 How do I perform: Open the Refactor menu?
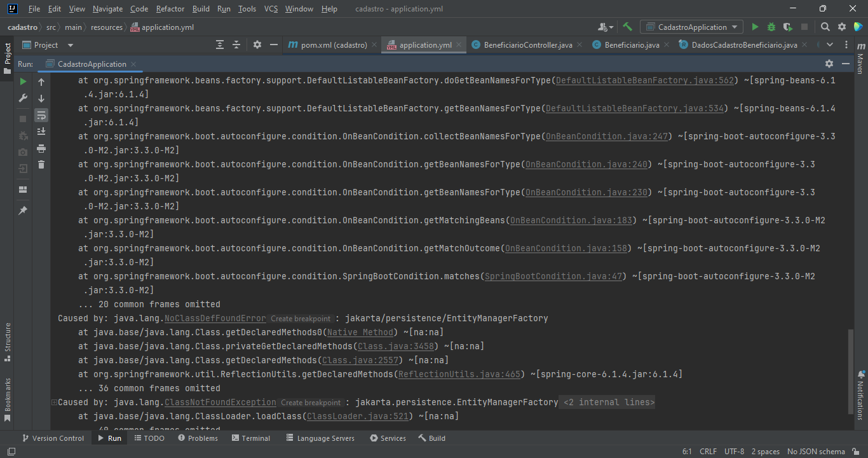tap(170, 9)
